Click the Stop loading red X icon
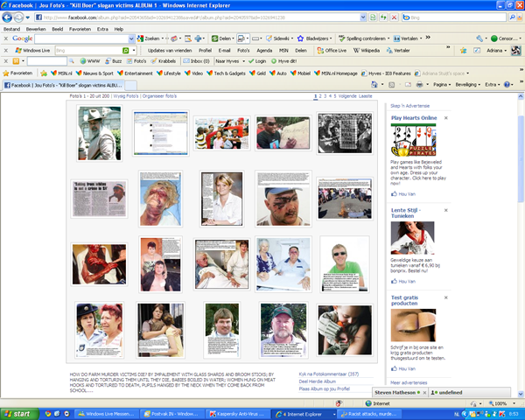Image resolution: width=525 pixels, height=420 pixels. click(395, 17)
